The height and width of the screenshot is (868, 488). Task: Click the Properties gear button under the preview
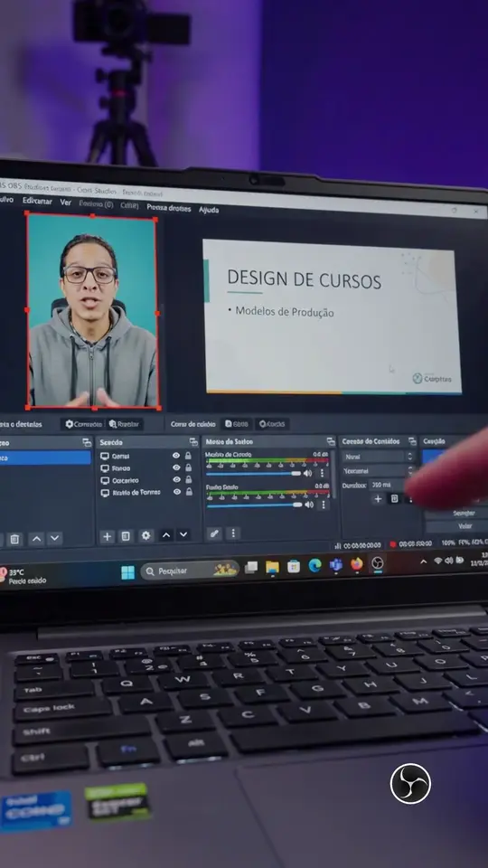click(83, 424)
